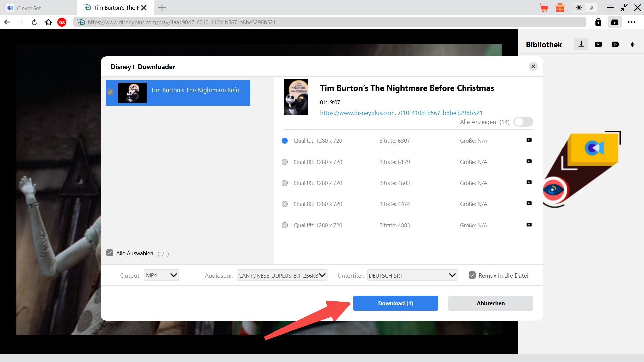Click the padlock icon in toolbar
Viewport: 644px width, 362px height.
click(598, 22)
